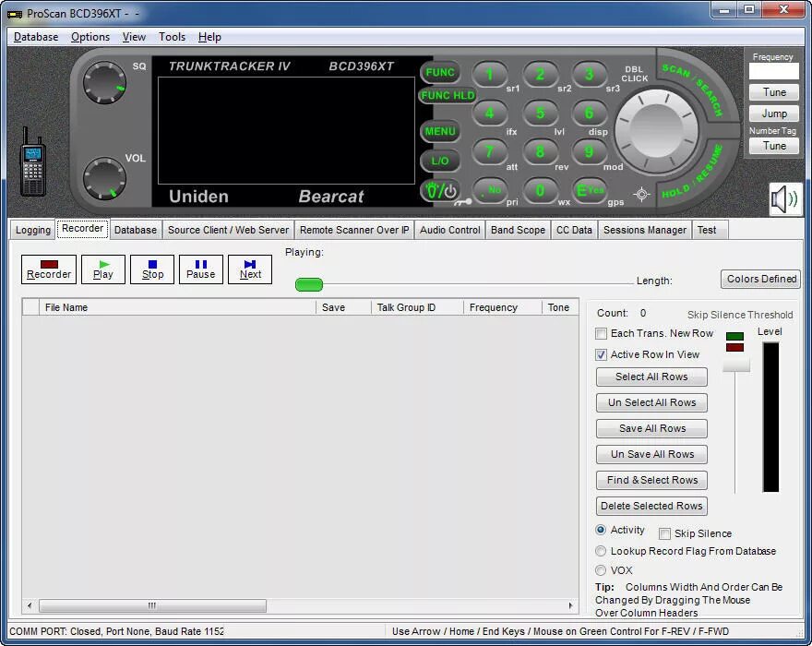Switch to the Logging tab
The width and height of the screenshot is (812, 646).
tap(33, 230)
